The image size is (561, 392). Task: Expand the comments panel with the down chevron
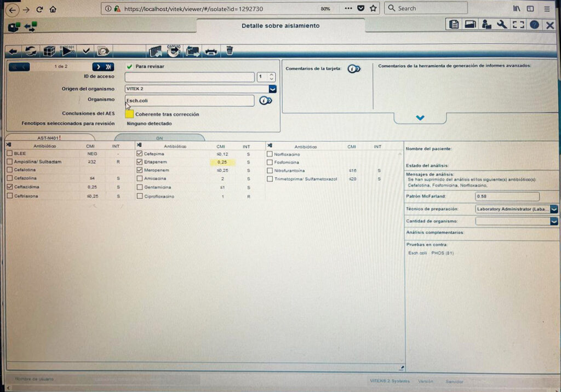(x=420, y=118)
